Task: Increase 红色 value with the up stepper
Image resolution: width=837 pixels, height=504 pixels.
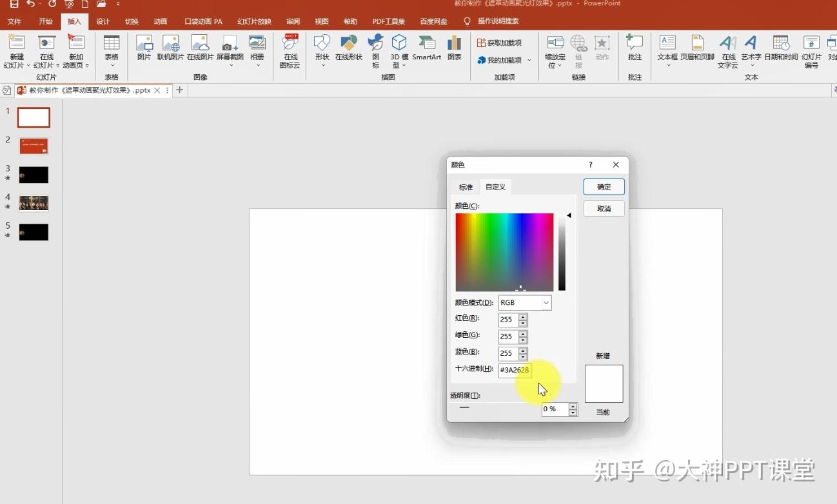Action: pos(523,316)
